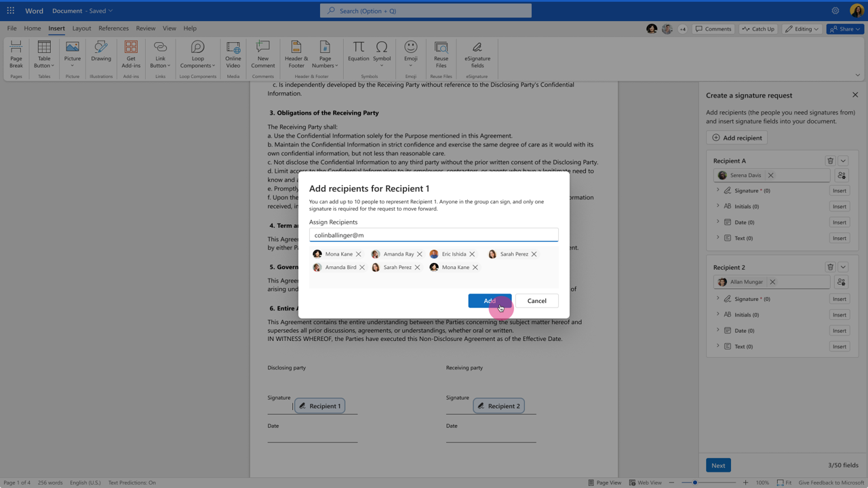Viewport: 868px width, 488px height.
Task: Remove Amanda Bird chip from list
Action: tap(362, 268)
